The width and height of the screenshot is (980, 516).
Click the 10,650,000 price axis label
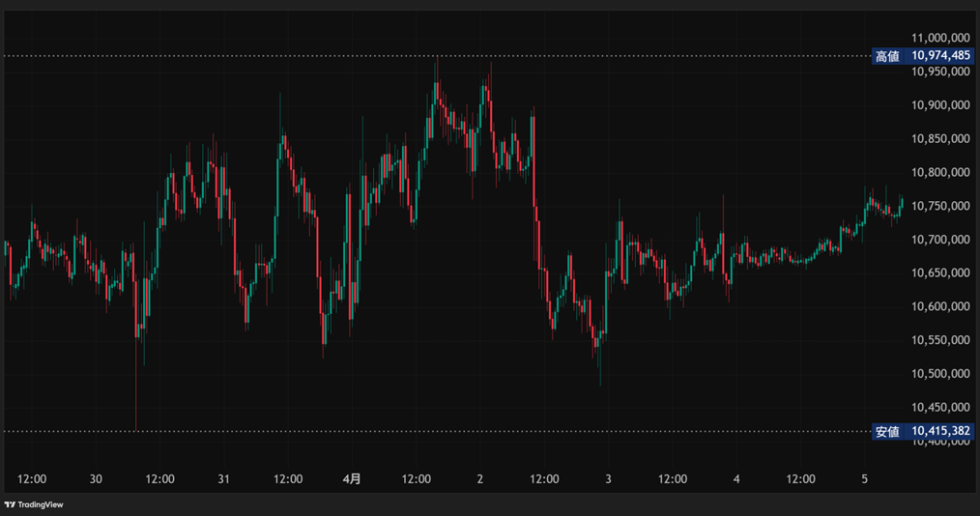(940, 273)
